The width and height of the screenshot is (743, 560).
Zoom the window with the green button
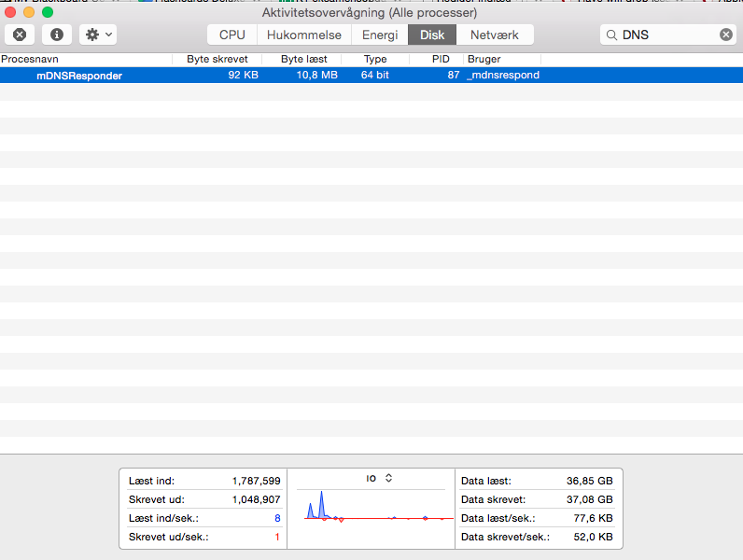click(x=48, y=12)
